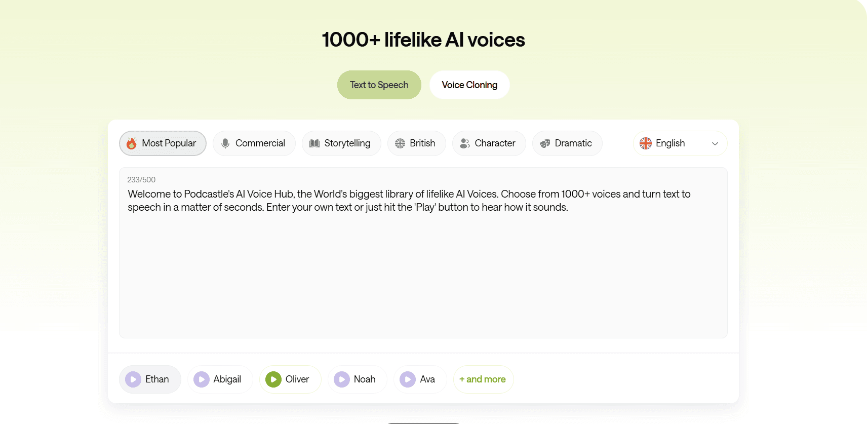Screen dimensions: 868x424
Task: Click the fire icon on Most Popular
Action: pyautogui.click(x=132, y=143)
